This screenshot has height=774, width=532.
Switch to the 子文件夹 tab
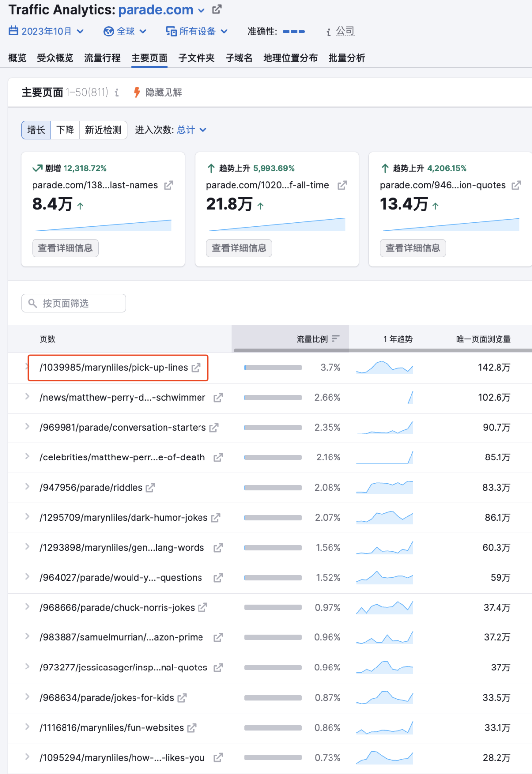[197, 58]
